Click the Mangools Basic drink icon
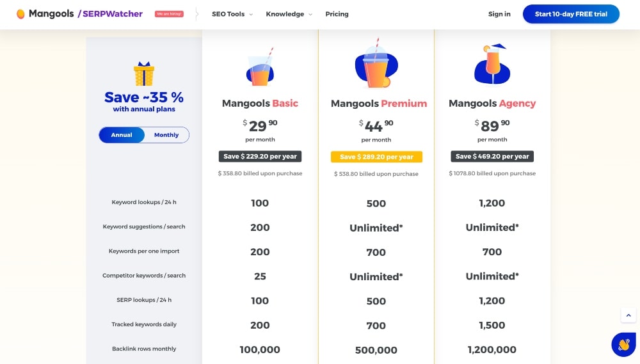 point(260,67)
